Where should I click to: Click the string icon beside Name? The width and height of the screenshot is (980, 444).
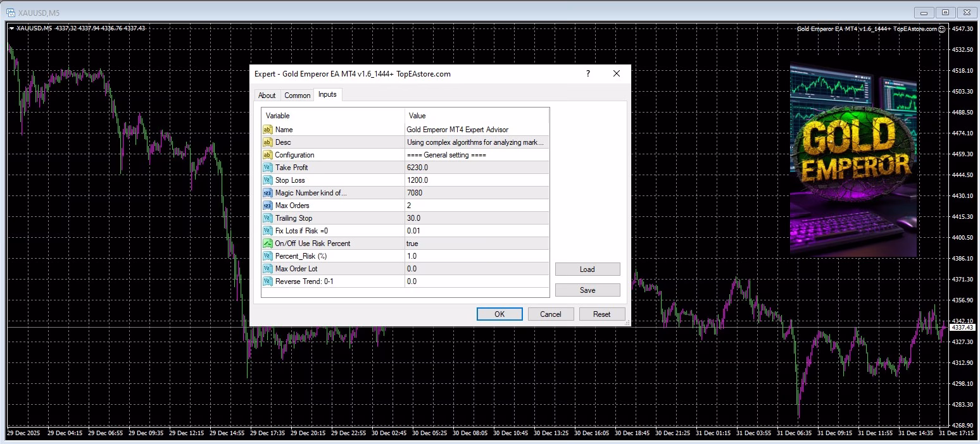click(x=267, y=130)
